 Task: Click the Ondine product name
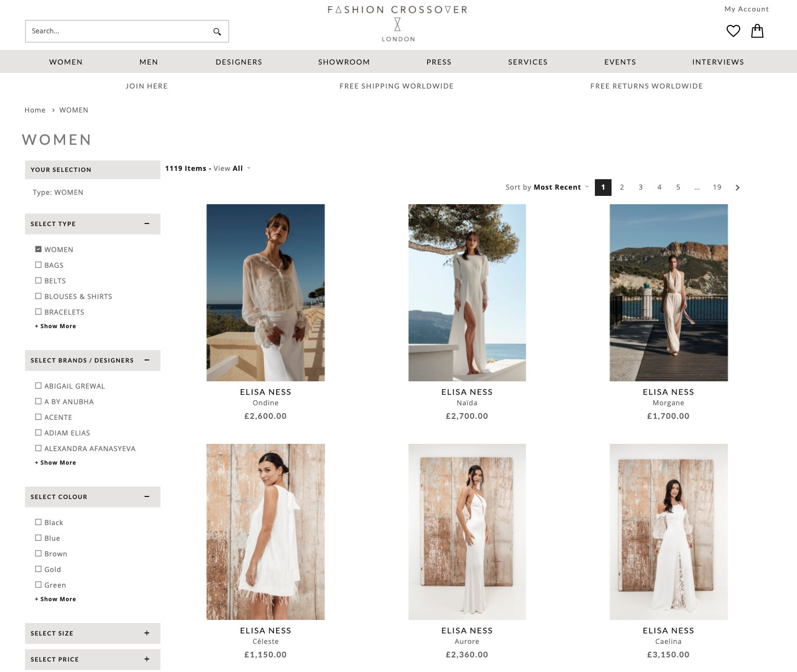pos(266,403)
